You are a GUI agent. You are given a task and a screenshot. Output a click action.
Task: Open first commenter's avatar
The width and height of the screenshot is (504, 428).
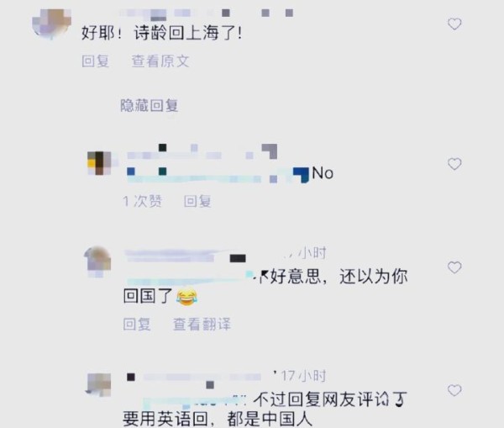51,24
